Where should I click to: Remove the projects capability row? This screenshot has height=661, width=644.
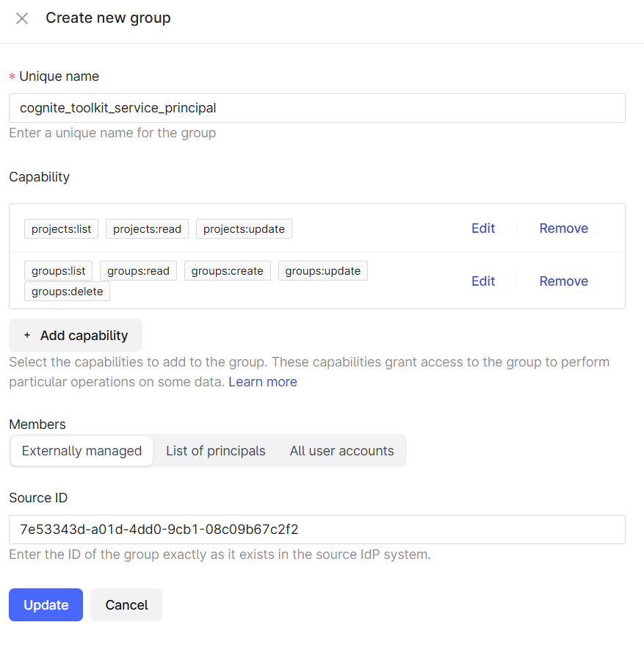point(563,228)
